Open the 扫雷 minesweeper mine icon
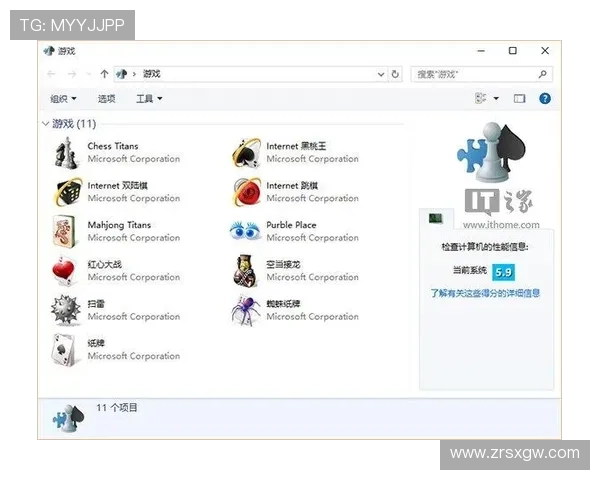This screenshot has width=600, height=480. tap(66, 310)
